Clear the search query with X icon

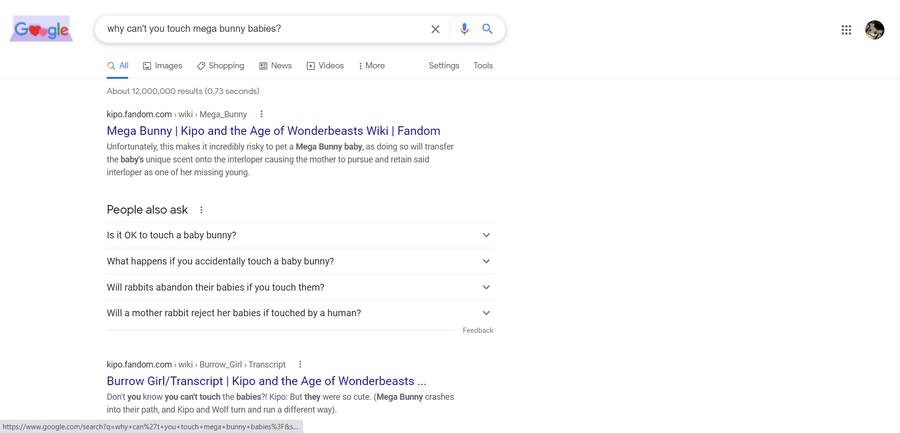(435, 29)
